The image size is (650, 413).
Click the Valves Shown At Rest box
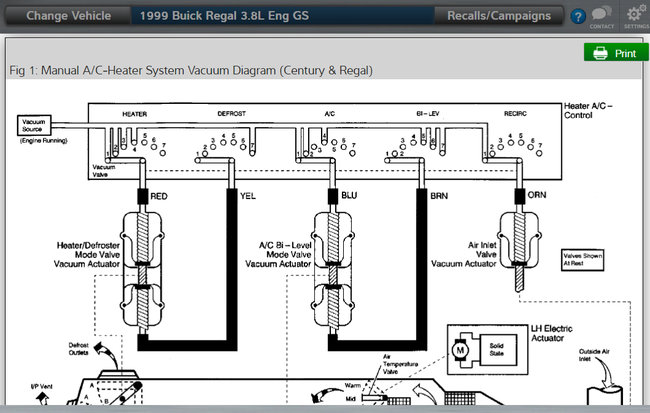(x=582, y=260)
